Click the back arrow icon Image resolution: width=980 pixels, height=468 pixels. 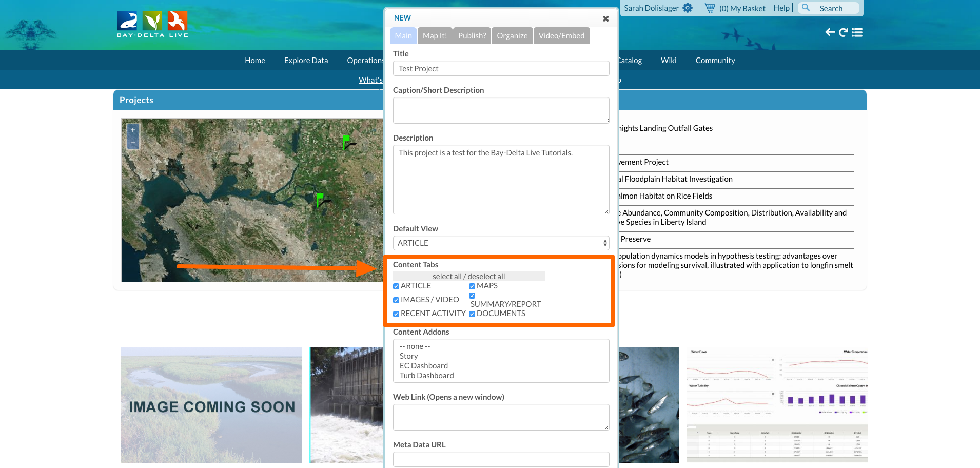pos(830,32)
